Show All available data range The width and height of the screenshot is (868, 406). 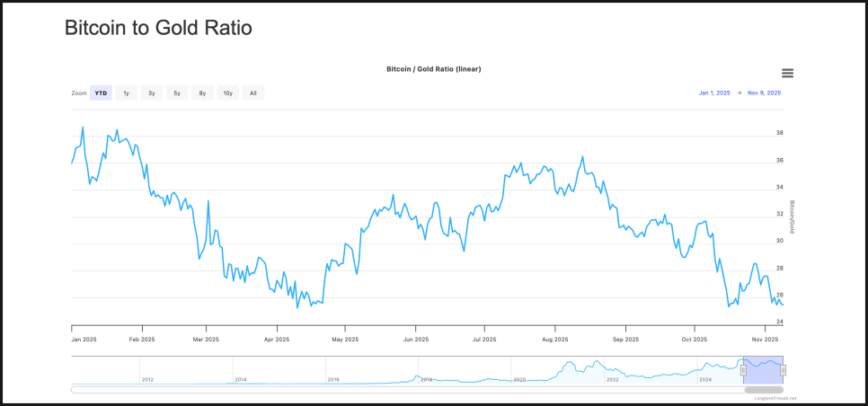[x=253, y=93]
